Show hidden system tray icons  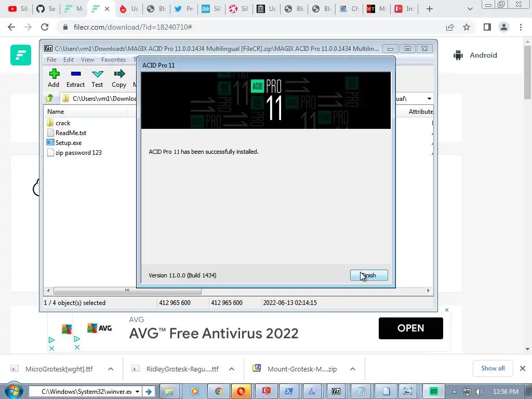pos(454,392)
